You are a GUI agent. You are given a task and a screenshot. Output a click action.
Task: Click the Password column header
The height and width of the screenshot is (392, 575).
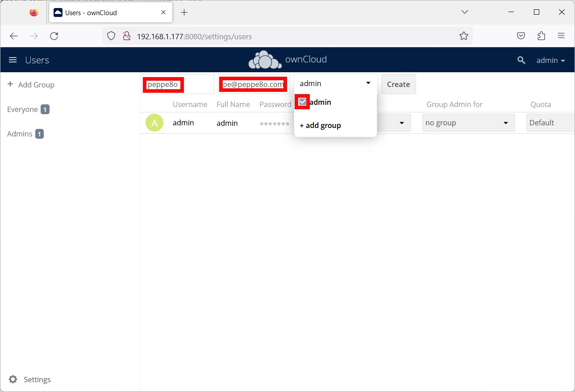(275, 104)
